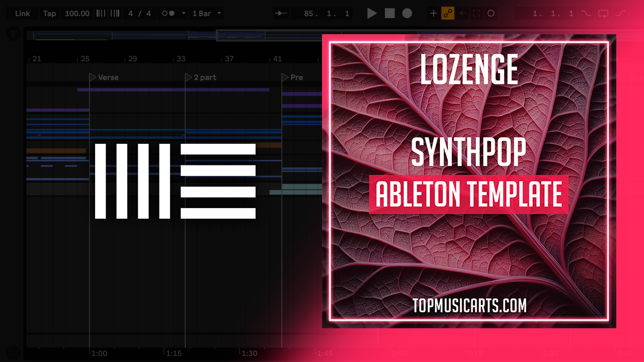This screenshot has width=644, height=362.
Task: Toggle the Automation Arm button highlighted orange
Action: click(x=447, y=14)
